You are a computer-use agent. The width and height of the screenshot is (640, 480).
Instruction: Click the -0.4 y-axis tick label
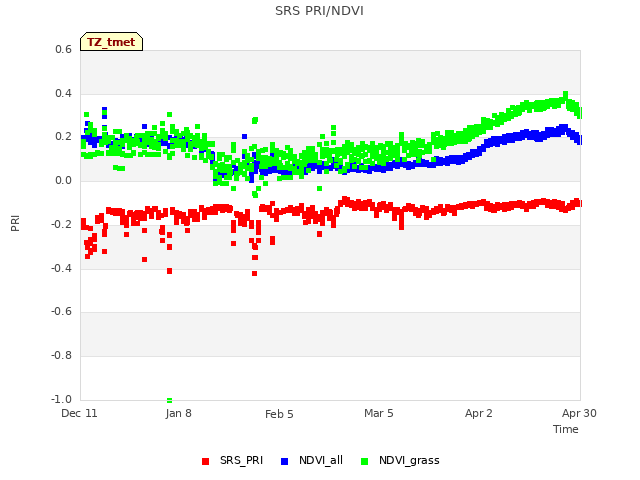point(61,268)
